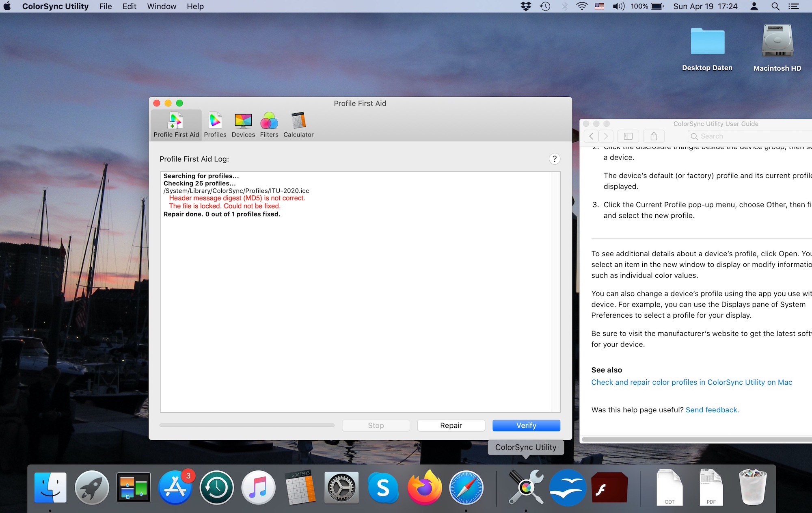Click the help question mark button
Viewport: 812px width, 513px height.
tap(554, 159)
